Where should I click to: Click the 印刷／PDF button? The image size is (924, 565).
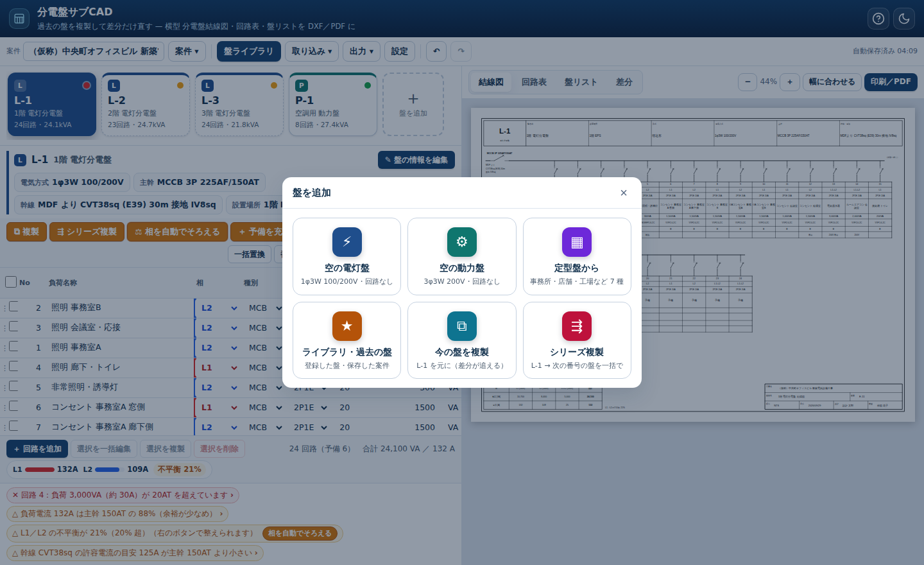[891, 82]
